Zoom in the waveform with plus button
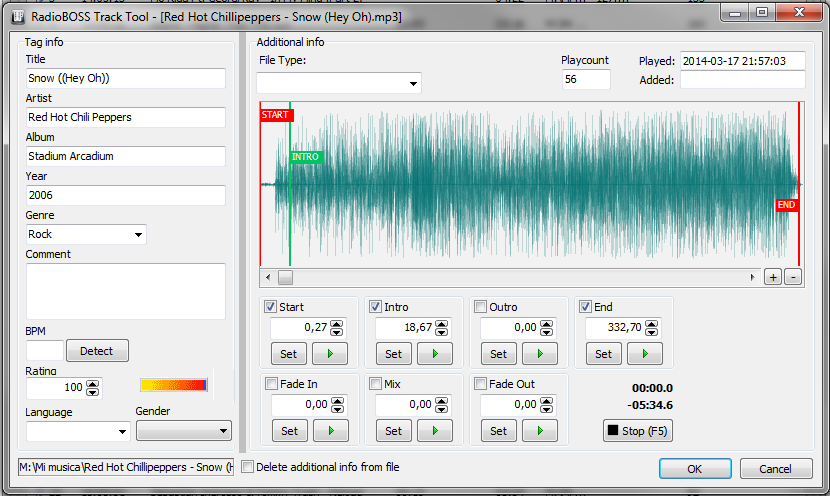 pyautogui.click(x=773, y=277)
